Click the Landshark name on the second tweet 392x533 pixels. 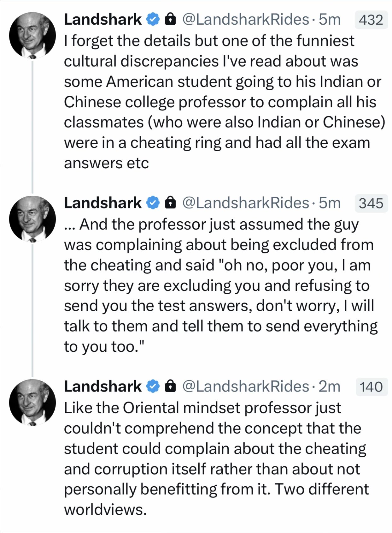click(103, 203)
